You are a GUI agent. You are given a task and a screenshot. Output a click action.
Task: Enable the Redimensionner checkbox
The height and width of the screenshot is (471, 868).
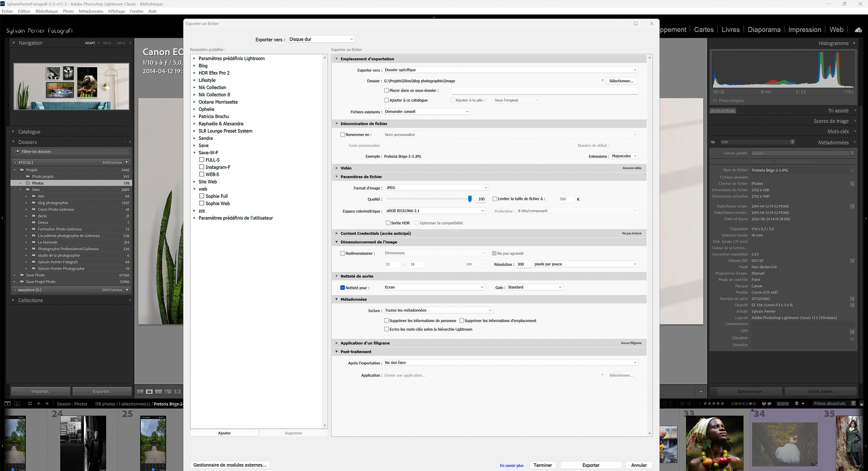(343, 254)
